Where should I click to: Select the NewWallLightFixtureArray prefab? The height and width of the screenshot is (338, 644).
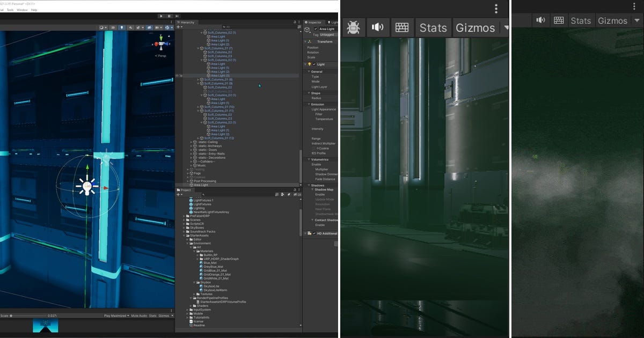(210, 212)
